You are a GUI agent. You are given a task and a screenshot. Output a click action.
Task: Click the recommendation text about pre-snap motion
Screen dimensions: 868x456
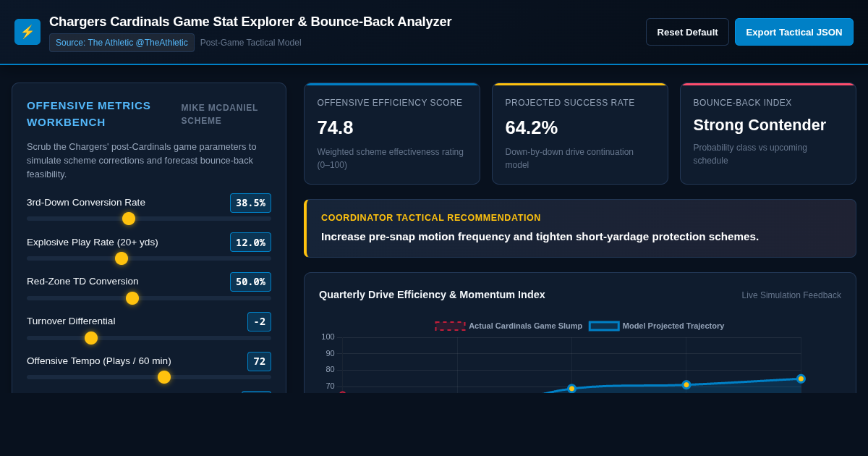(x=540, y=237)
